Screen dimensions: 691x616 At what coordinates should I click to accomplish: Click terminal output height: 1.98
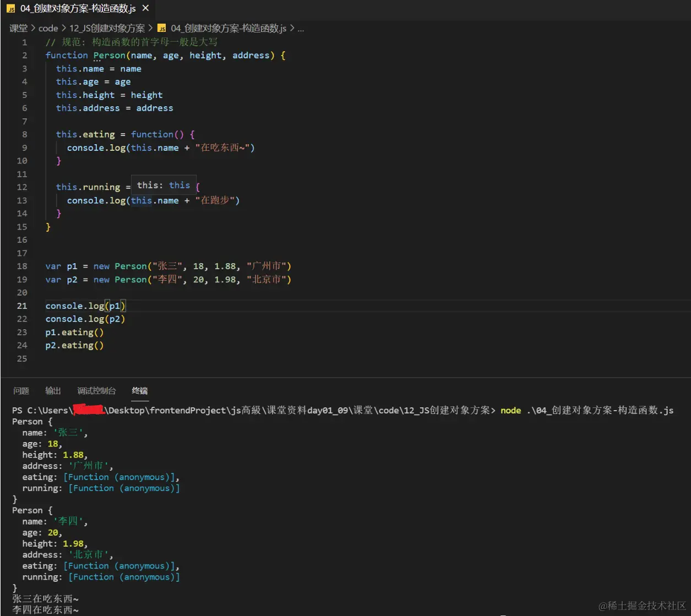55,544
